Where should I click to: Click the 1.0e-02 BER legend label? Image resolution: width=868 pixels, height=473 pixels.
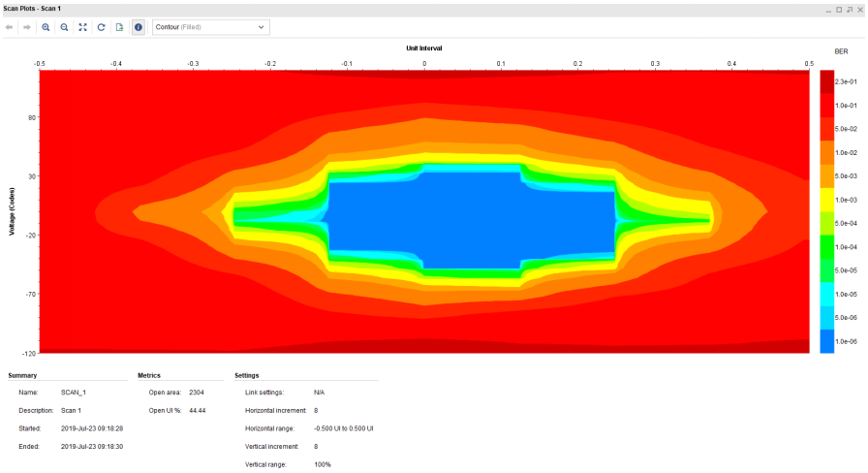(846, 153)
